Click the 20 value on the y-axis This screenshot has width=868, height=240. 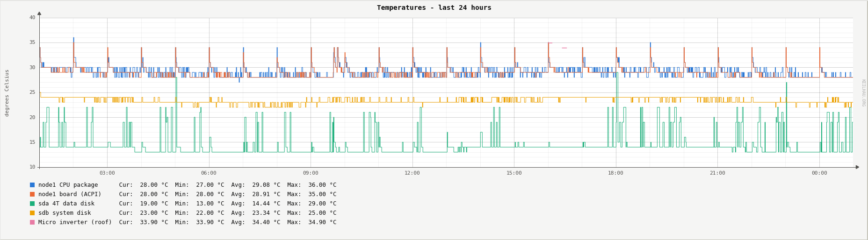click(32, 118)
